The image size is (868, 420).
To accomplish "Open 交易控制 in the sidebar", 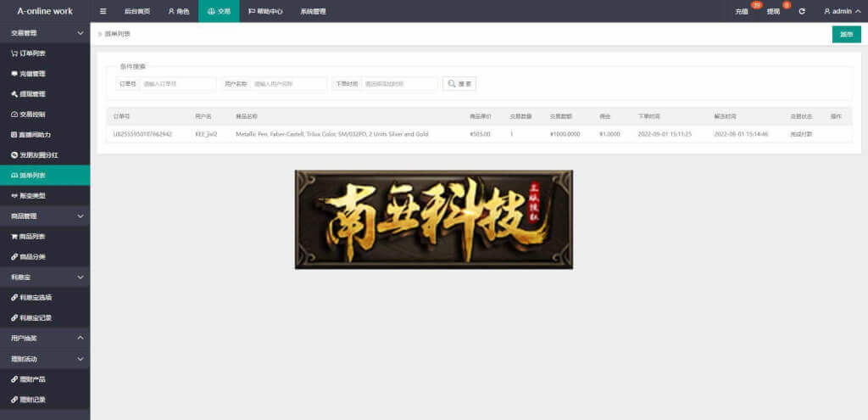I will point(45,115).
